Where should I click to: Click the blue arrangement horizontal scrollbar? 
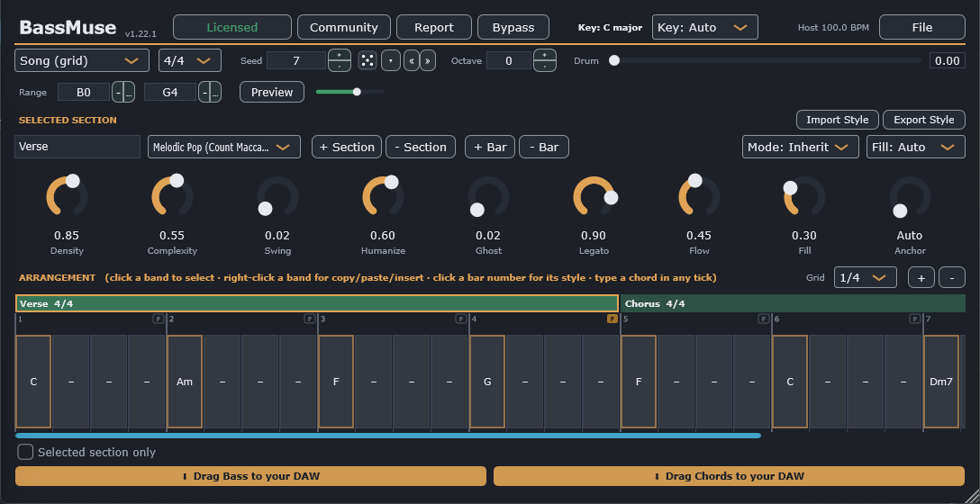click(388, 436)
